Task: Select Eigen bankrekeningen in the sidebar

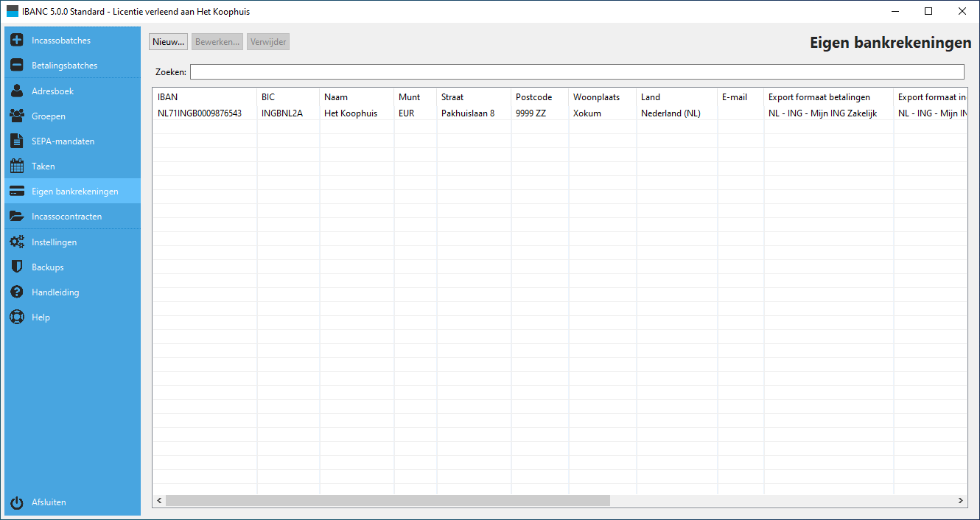Action: coord(74,192)
